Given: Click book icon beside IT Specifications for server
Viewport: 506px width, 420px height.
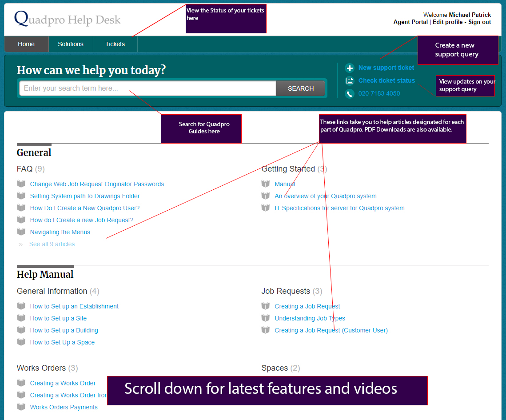Looking at the screenshot, I should coord(266,208).
